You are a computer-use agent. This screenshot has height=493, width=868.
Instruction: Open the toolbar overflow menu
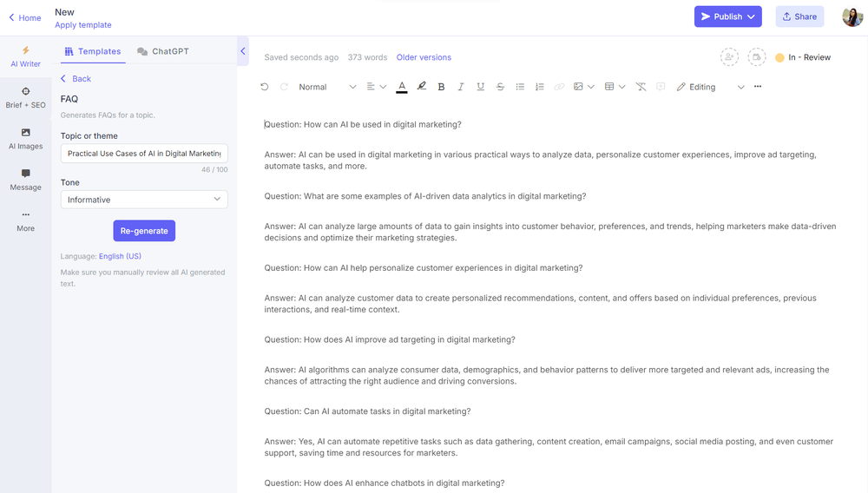point(758,86)
